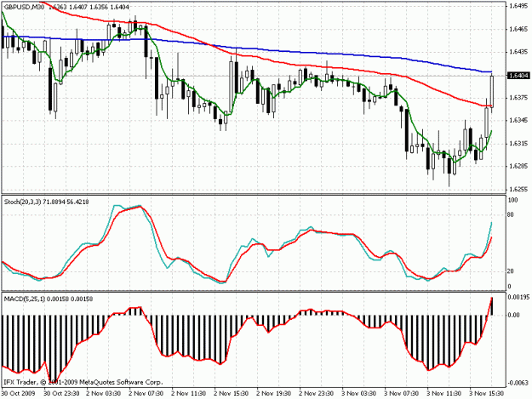532x399 pixels.
Task: Click the blue moving average line's right end
Action: tap(490, 71)
